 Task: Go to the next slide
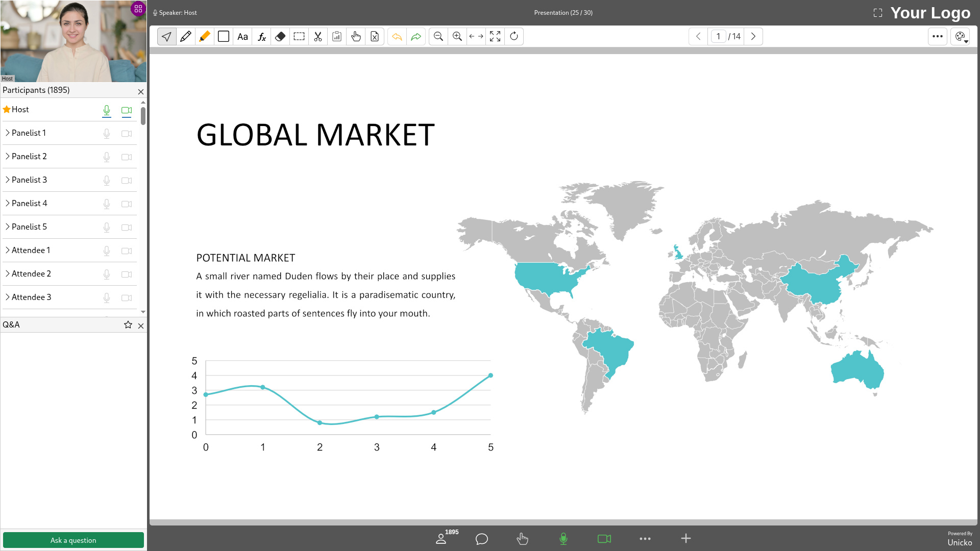(753, 36)
